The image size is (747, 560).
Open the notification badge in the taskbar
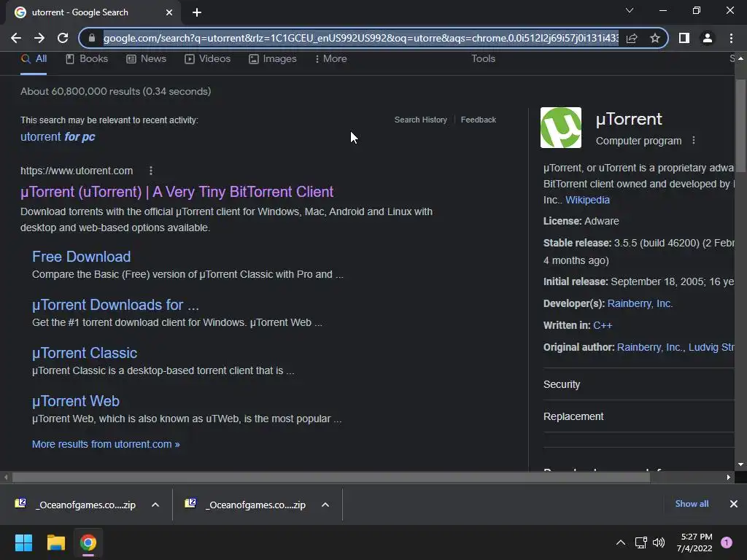coord(727,542)
